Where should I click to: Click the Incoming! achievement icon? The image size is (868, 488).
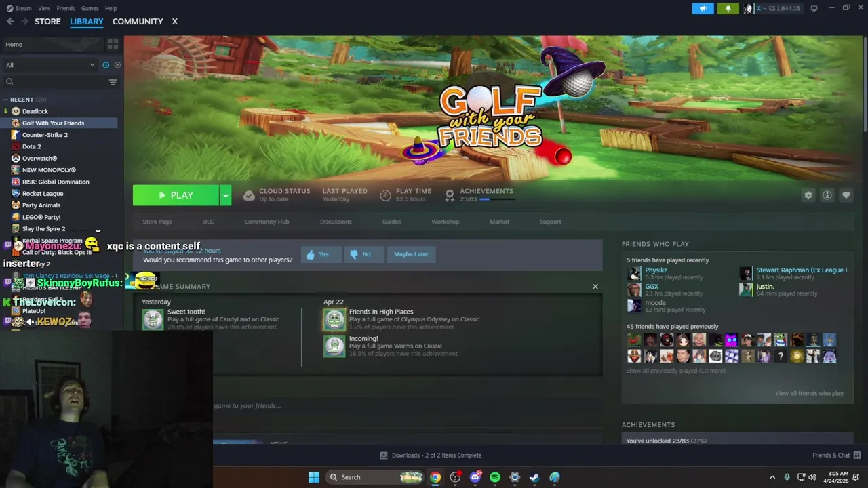334,346
